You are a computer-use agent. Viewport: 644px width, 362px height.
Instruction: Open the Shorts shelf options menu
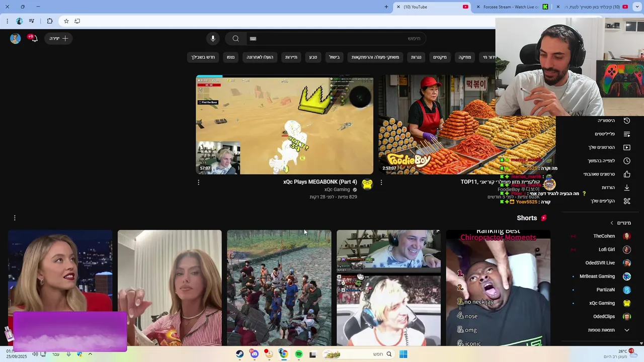pos(15,218)
